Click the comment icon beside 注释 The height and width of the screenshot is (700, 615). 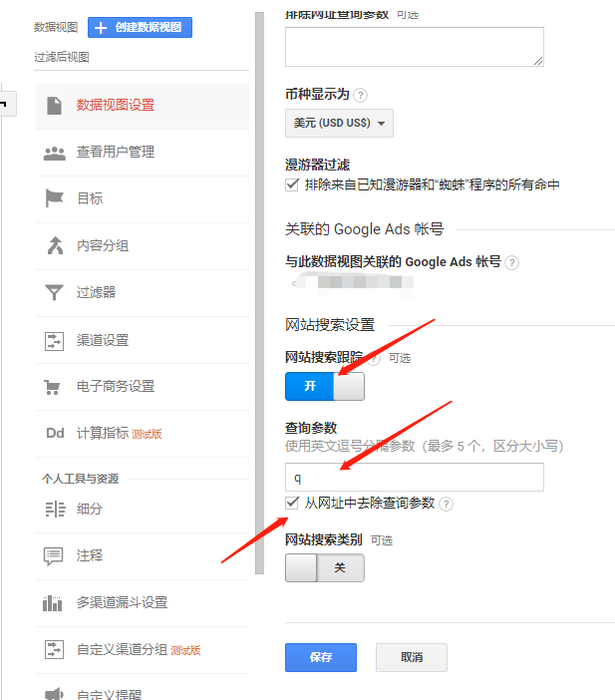pyautogui.click(x=53, y=556)
